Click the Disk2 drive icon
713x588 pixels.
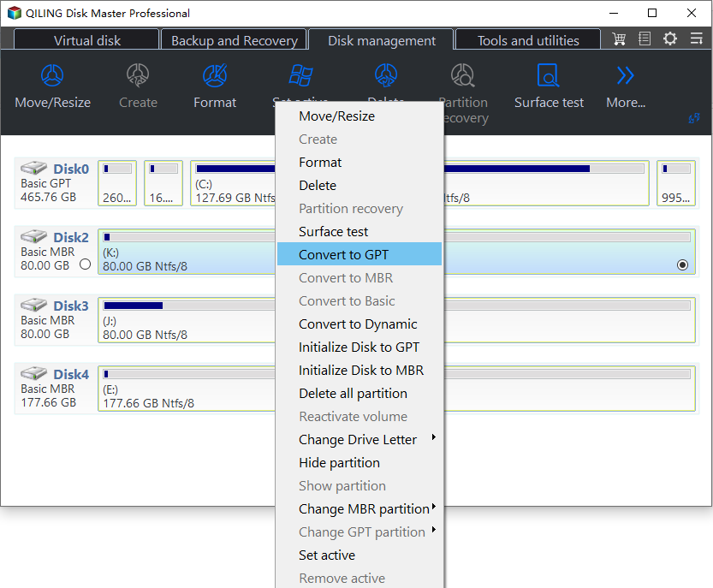[x=33, y=236]
